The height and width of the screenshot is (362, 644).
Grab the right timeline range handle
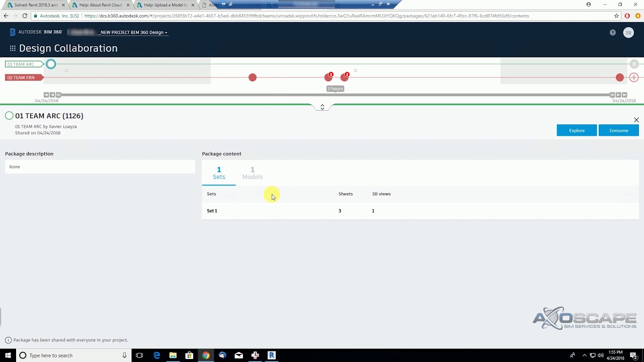(x=612, y=95)
